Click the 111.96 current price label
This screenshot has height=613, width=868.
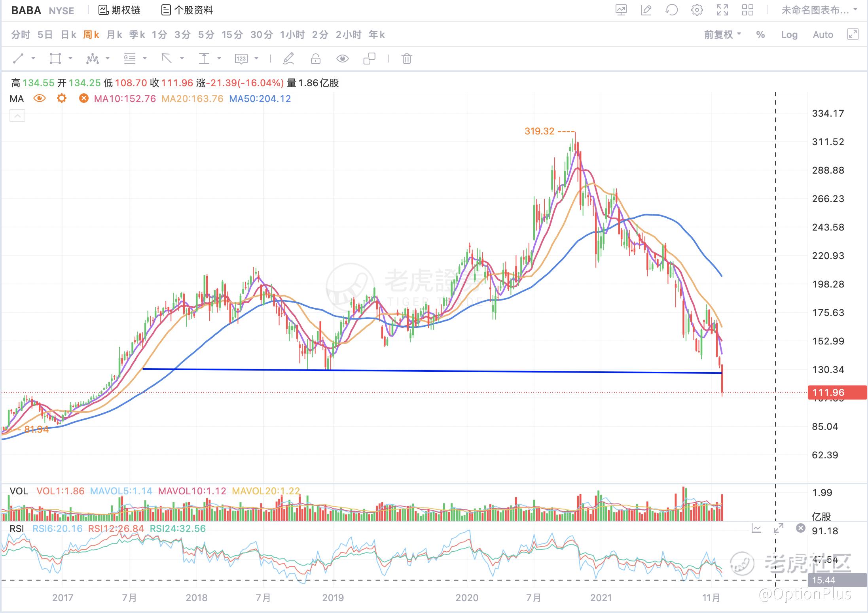click(837, 392)
